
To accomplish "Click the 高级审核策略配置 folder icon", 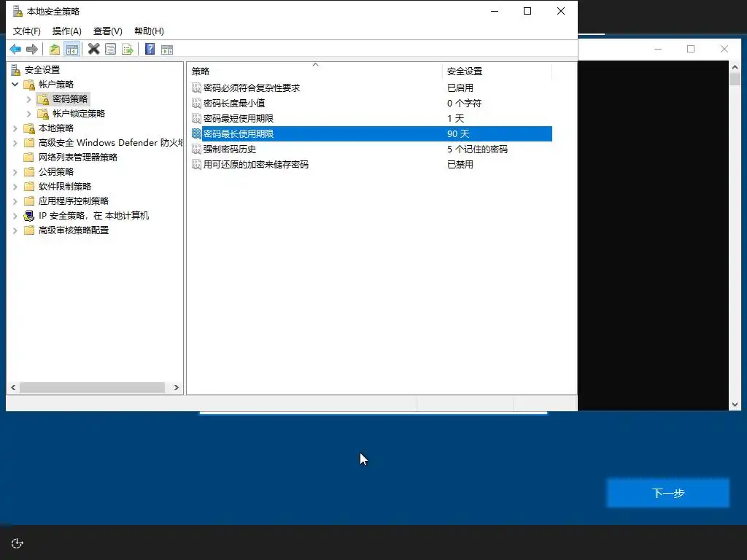I will [29, 230].
